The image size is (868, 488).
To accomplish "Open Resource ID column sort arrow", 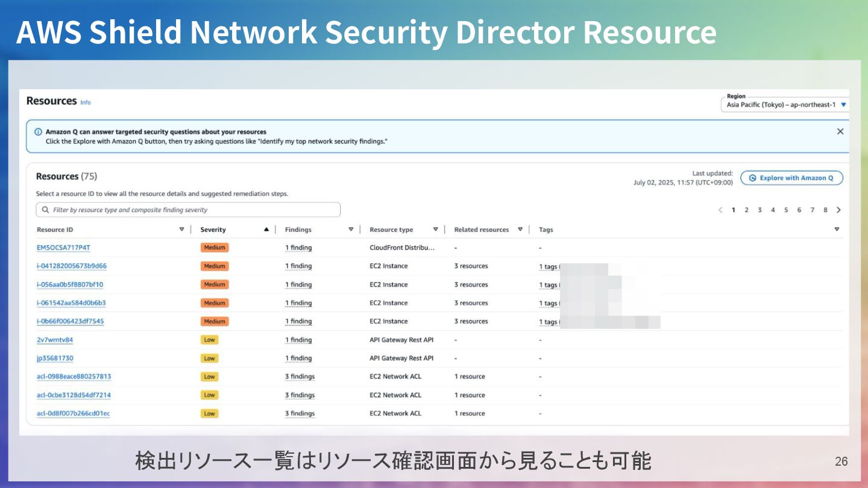I will coord(181,230).
